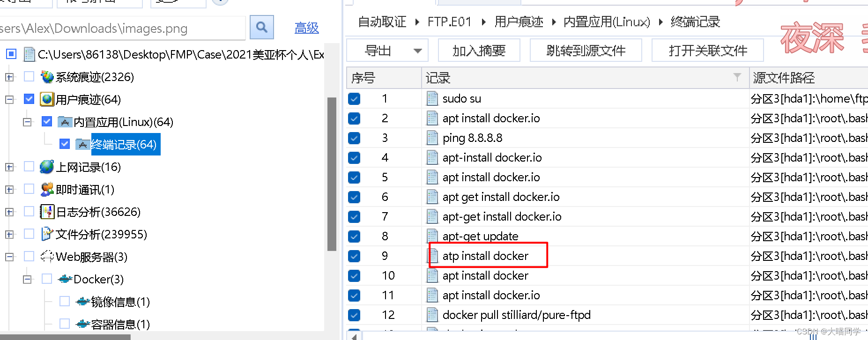Select FTP.E01 in the breadcrumb
Viewport: 868px width, 340px height.
pos(449,22)
